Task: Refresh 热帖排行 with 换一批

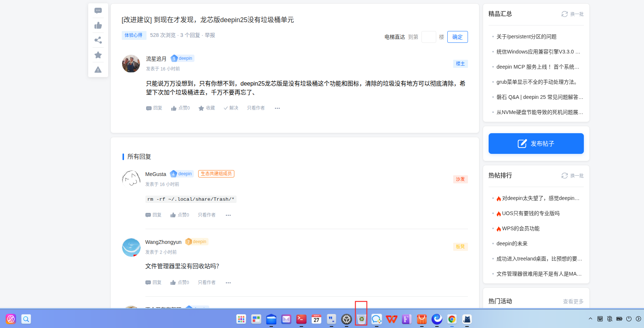Action: pos(573,176)
